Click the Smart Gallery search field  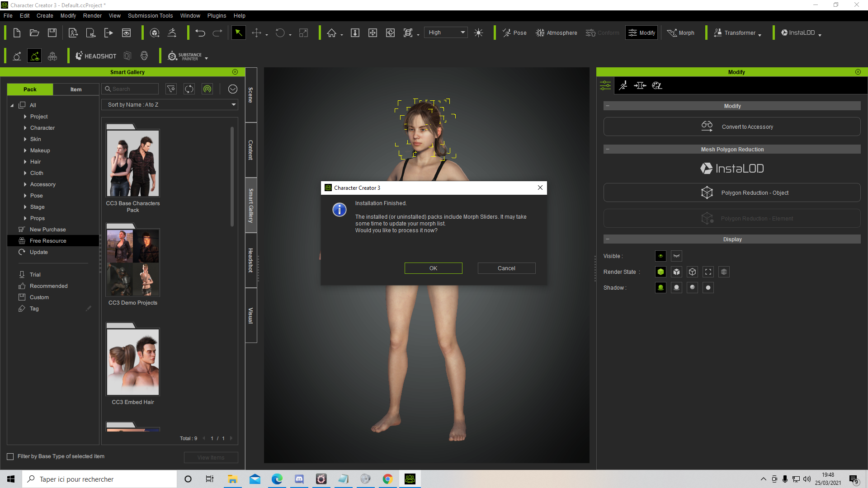click(x=130, y=89)
